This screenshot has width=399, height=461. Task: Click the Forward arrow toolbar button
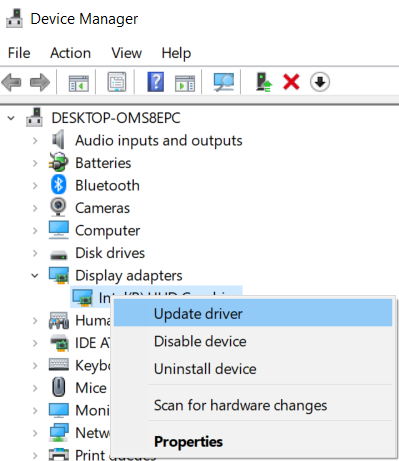click(x=40, y=82)
